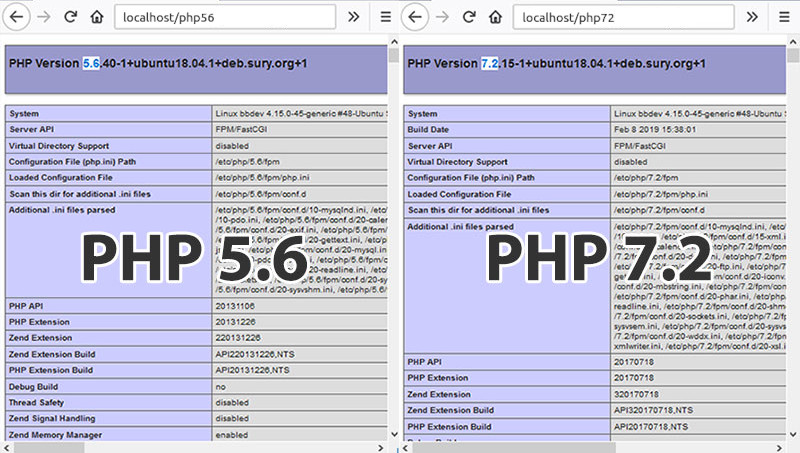
Task: Click back arrow in php56 browser window
Action: pyautogui.click(x=17, y=17)
